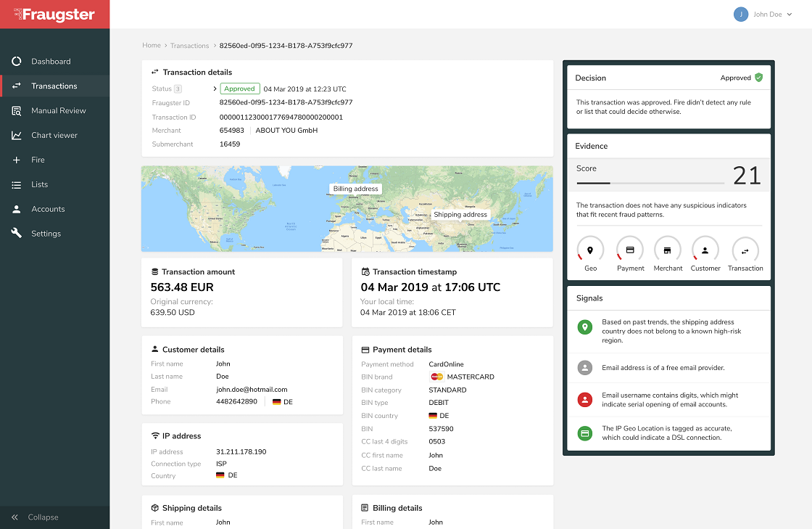Viewport: 812px width, 529px height.
Task: Open the Dashboard menu item
Action: click(51, 62)
